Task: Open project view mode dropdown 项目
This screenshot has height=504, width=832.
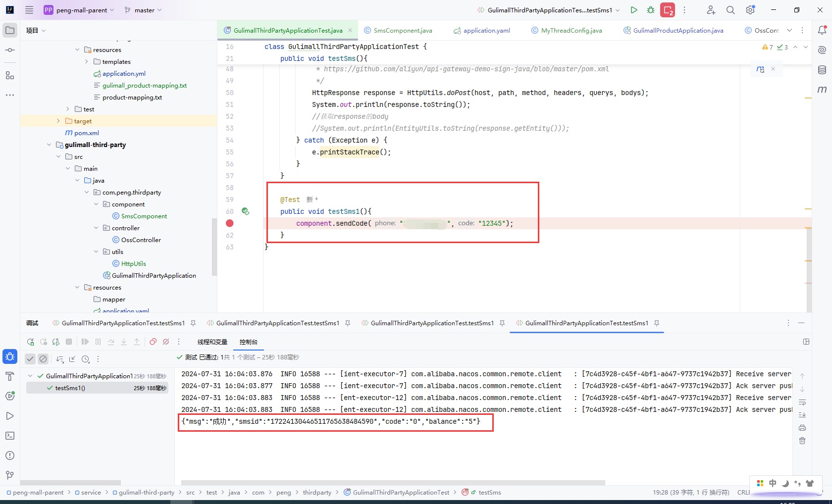Action: coord(36,31)
